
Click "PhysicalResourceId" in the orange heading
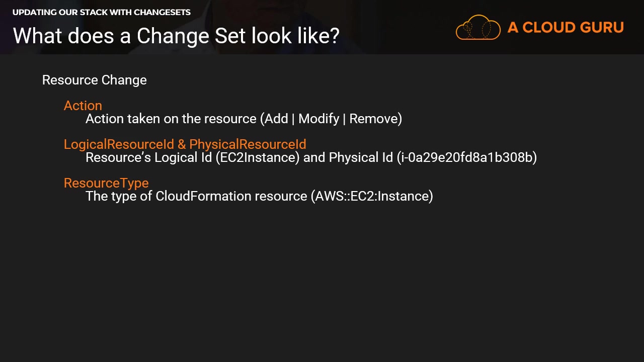coord(248,144)
